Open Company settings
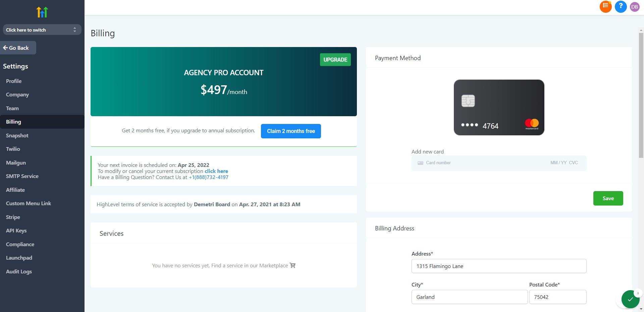 [x=17, y=95]
